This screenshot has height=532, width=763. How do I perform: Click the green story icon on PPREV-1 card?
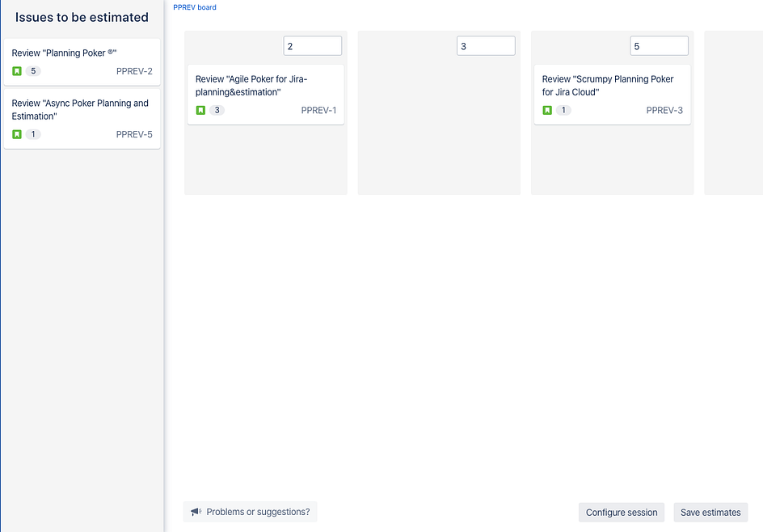[x=200, y=110]
